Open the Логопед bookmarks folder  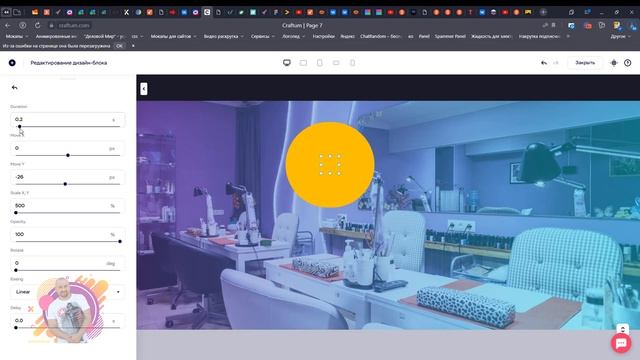pos(293,36)
